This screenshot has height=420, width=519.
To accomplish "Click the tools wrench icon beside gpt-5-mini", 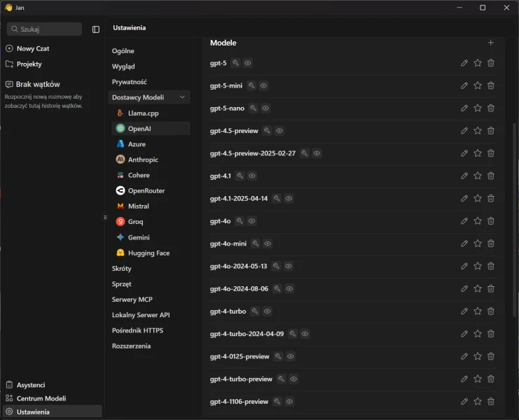I will click(x=251, y=85).
